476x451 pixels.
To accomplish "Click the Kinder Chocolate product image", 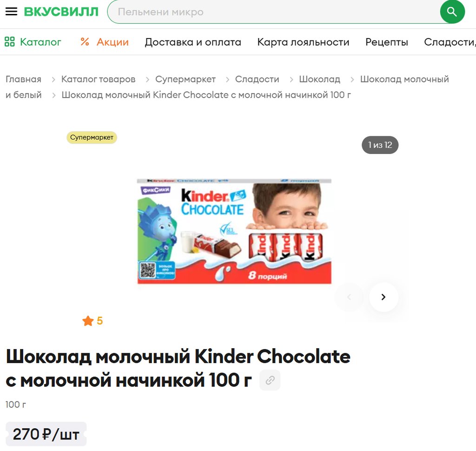I will tap(234, 231).
